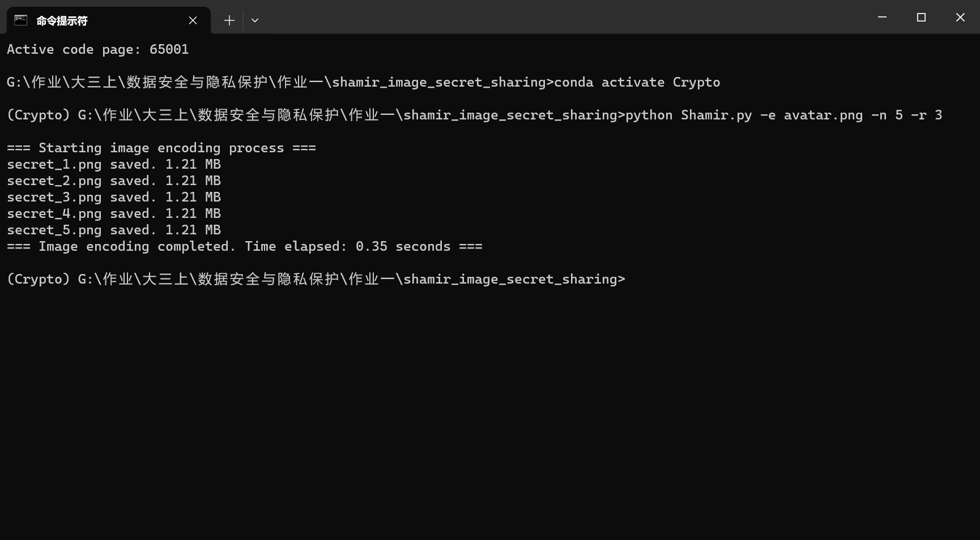Open the new tab dropdown chevron
The width and height of the screenshot is (980, 540).
click(254, 20)
